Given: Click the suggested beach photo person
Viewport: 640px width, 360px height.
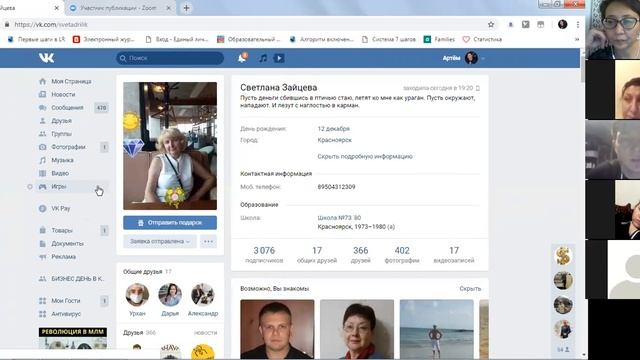Looking at the screenshot, I should (437, 329).
